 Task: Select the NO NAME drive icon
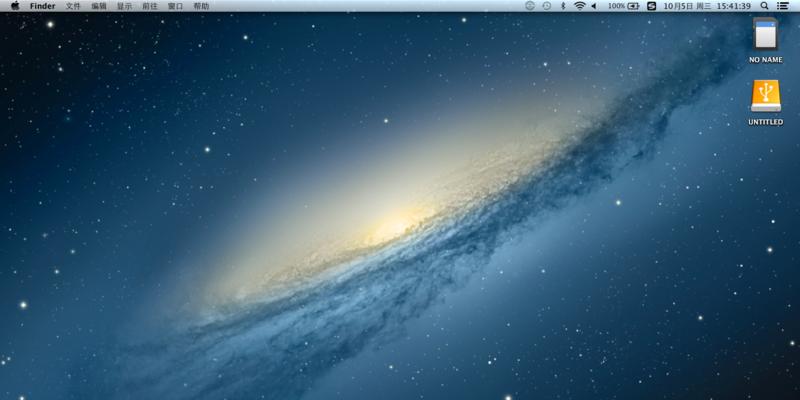point(766,34)
